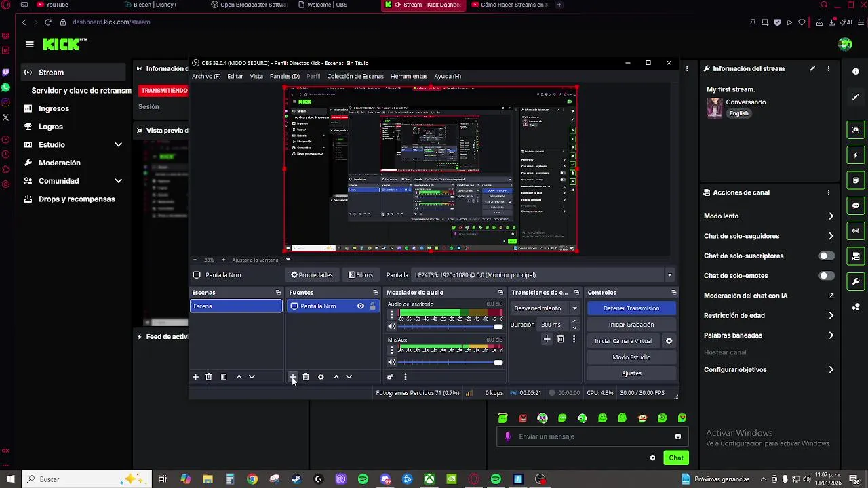Enable Chat de solo-emotes switch

[x=827, y=276]
